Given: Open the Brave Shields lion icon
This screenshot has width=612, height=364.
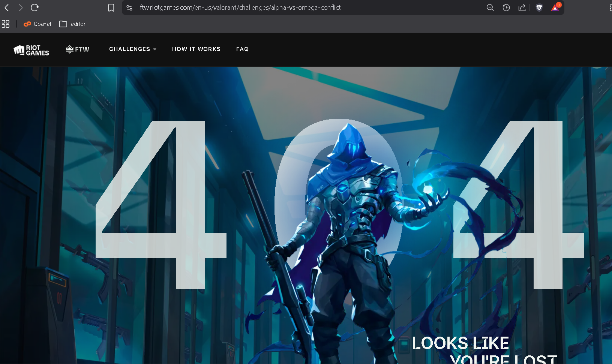Looking at the screenshot, I should pos(539,7).
